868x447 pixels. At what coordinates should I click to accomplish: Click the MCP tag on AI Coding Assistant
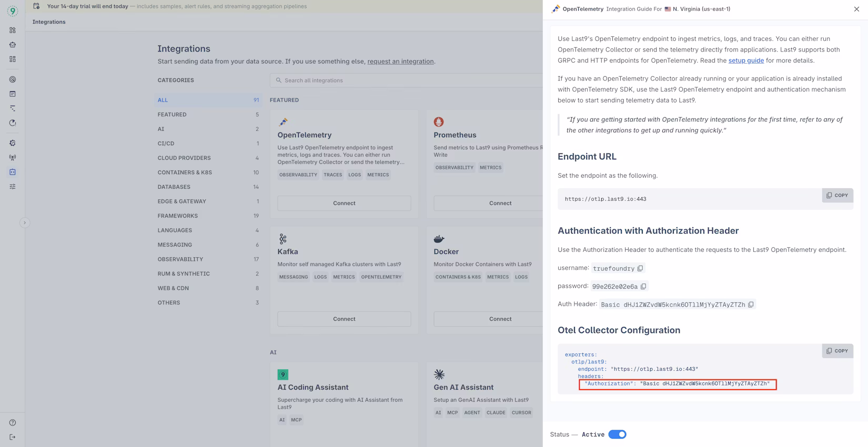click(296, 420)
